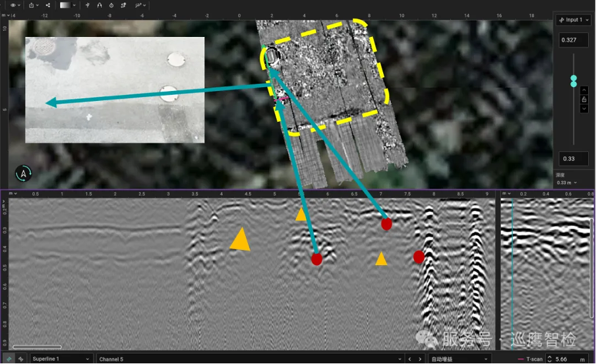Click the down chevron below the lock
This screenshot has width=596, height=364.
pos(584,108)
